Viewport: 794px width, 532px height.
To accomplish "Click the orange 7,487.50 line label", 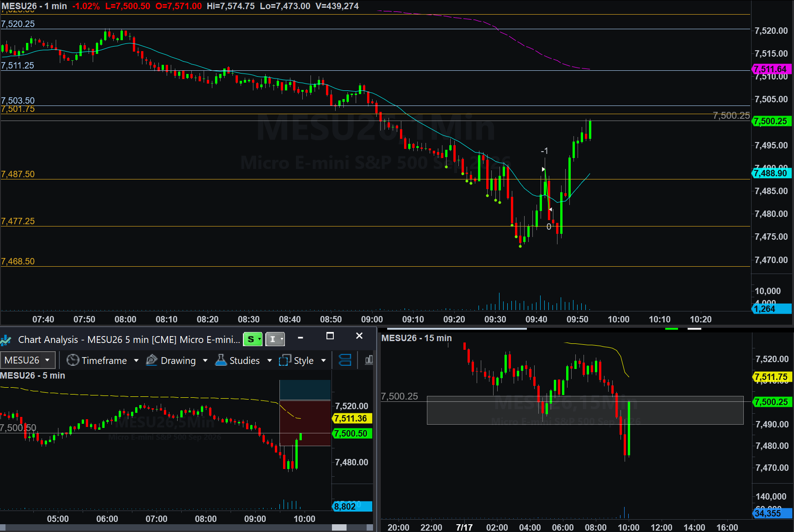I will point(18,174).
